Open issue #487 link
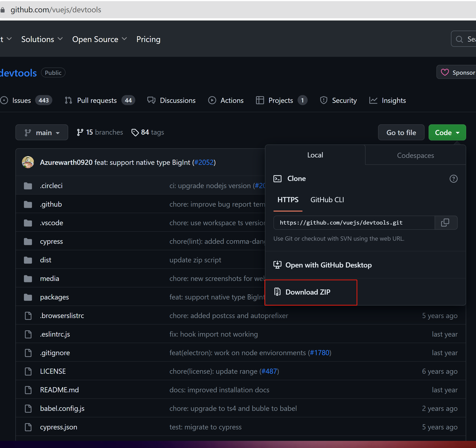This screenshot has height=448, width=476. coord(269,371)
